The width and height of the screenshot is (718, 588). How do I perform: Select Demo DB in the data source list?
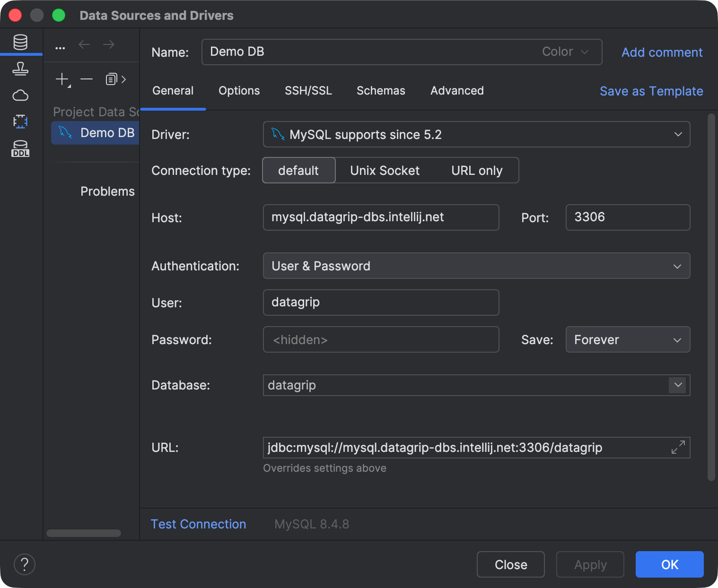pyautogui.click(x=95, y=133)
